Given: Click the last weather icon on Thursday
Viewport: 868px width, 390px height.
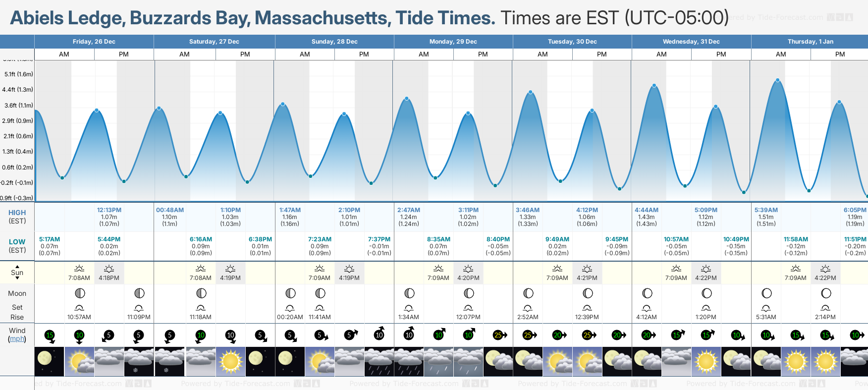Looking at the screenshot, I should [x=855, y=361].
